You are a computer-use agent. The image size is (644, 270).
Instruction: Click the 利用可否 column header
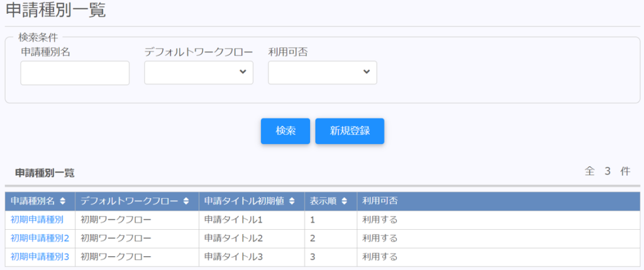(380, 201)
